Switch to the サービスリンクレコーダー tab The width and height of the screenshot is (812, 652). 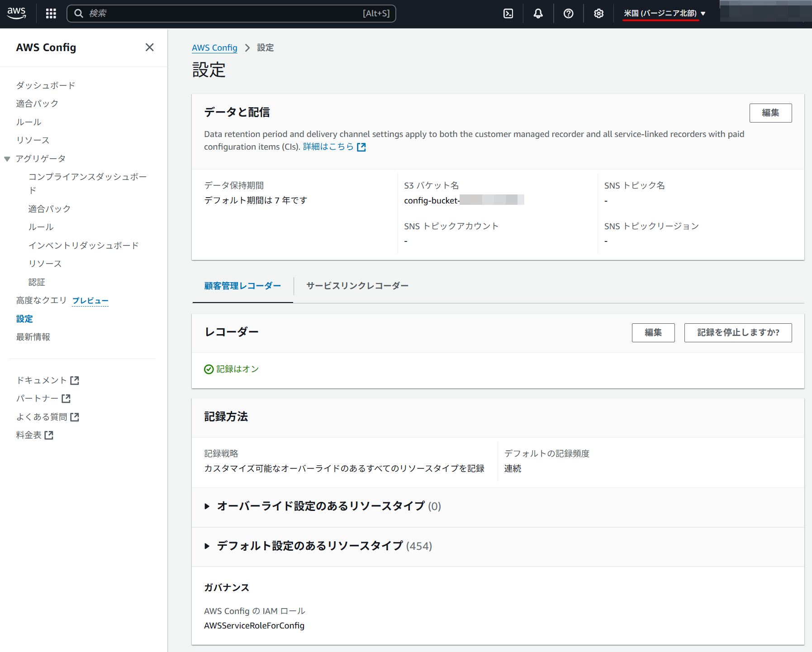[357, 286]
